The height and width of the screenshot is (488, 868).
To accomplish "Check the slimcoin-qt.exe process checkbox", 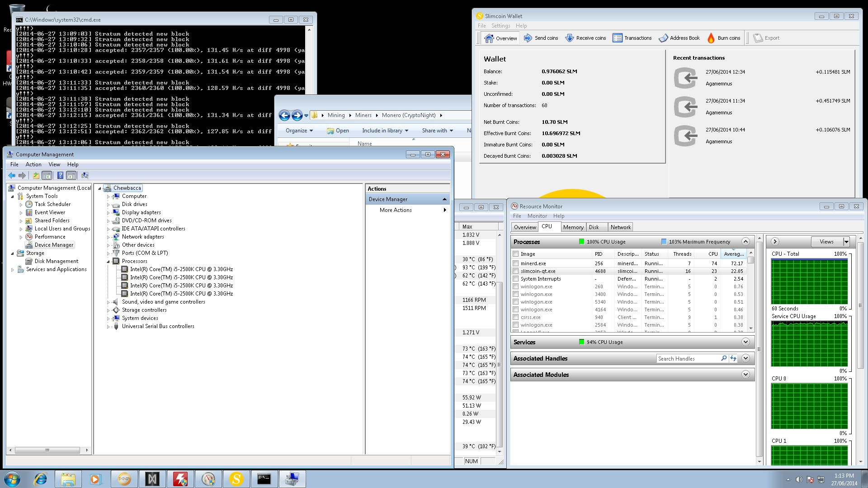I will [516, 271].
